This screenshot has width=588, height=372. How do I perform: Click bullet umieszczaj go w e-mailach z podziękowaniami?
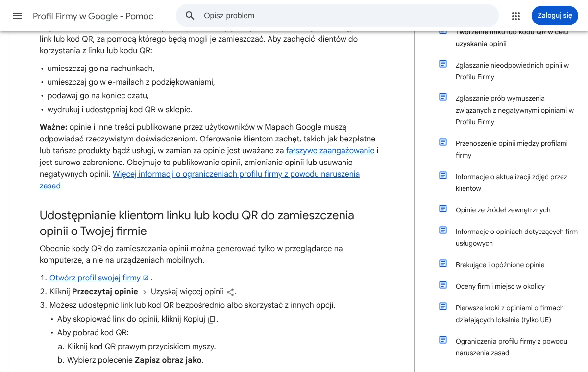131,82
